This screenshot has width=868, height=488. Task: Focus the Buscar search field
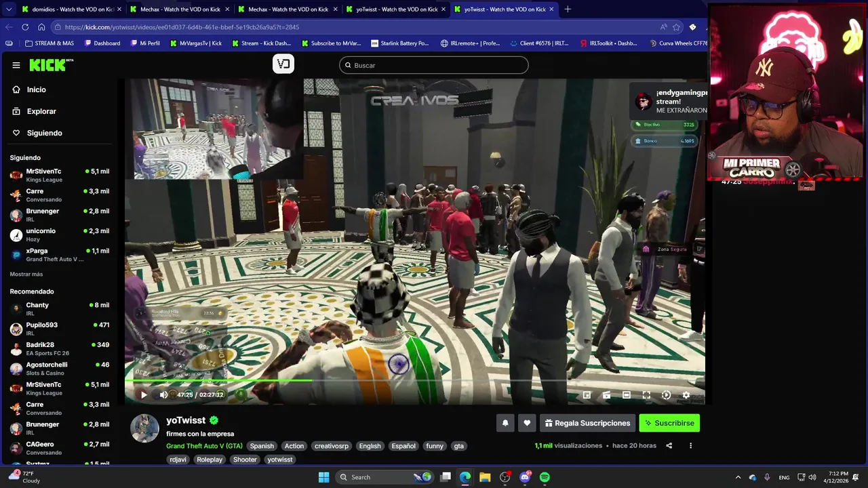[x=434, y=65]
